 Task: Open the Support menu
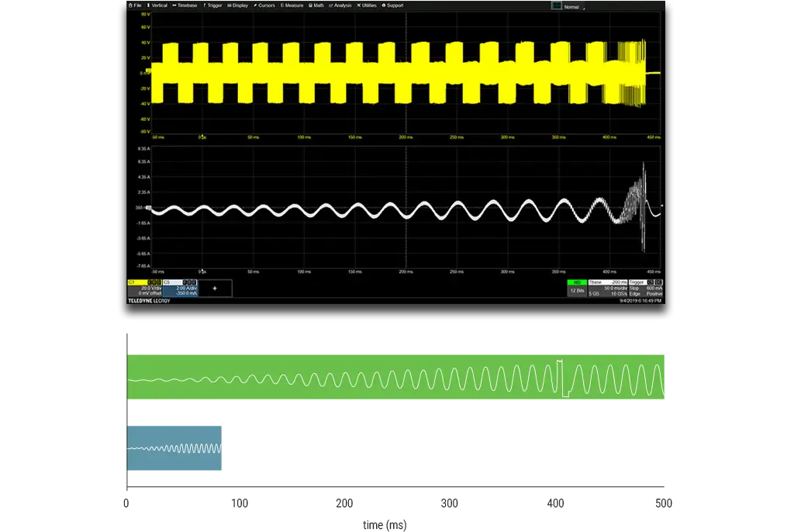(x=393, y=5)
